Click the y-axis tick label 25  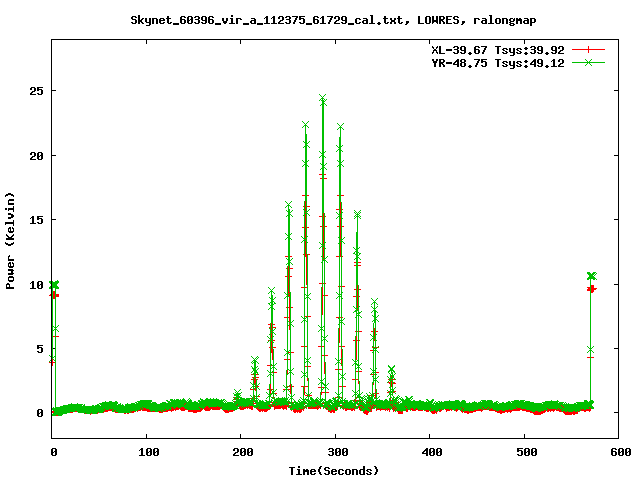pyautogui.click(x=36, y=91)
